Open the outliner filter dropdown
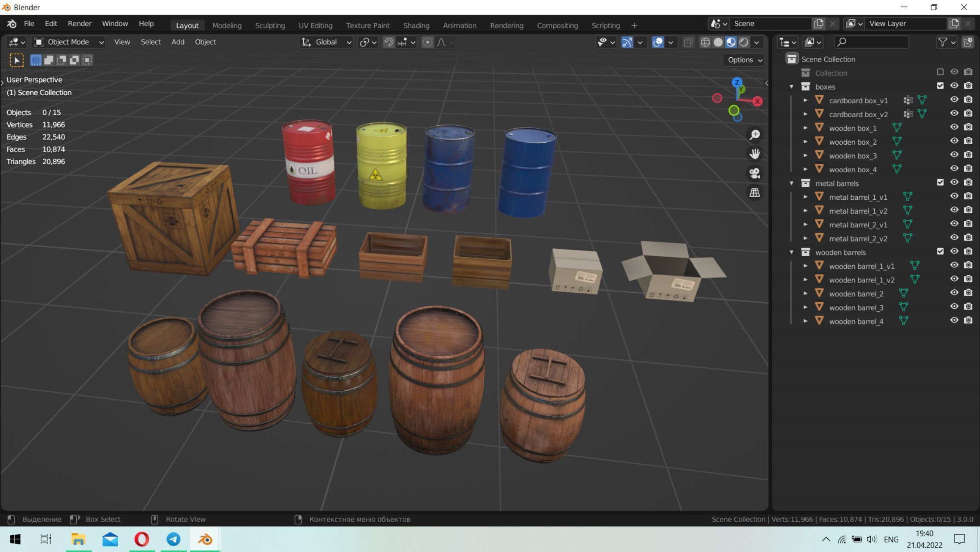 tap(946, 42)
